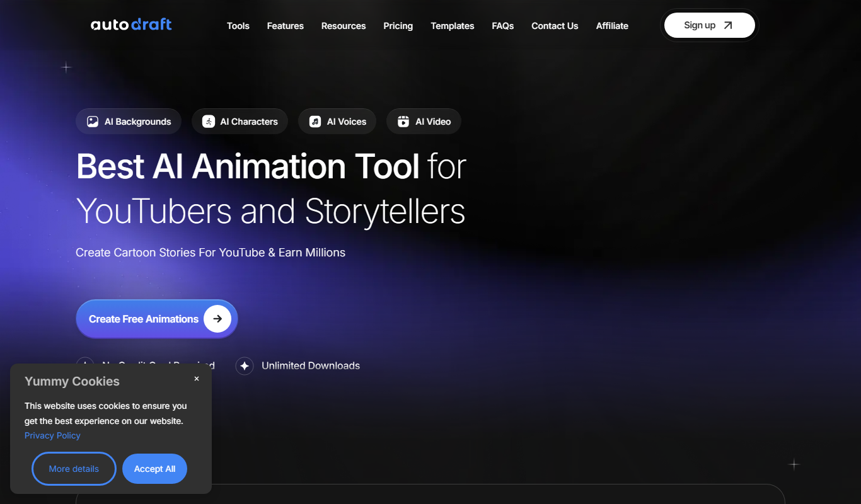Click the Sign up button

pyautogui.click(x=710, y=25)
